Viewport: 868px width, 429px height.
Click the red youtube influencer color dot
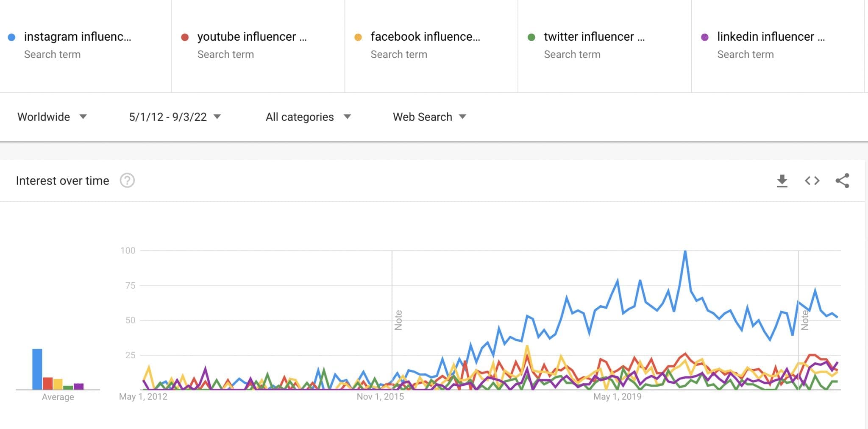tap(185, 36)
